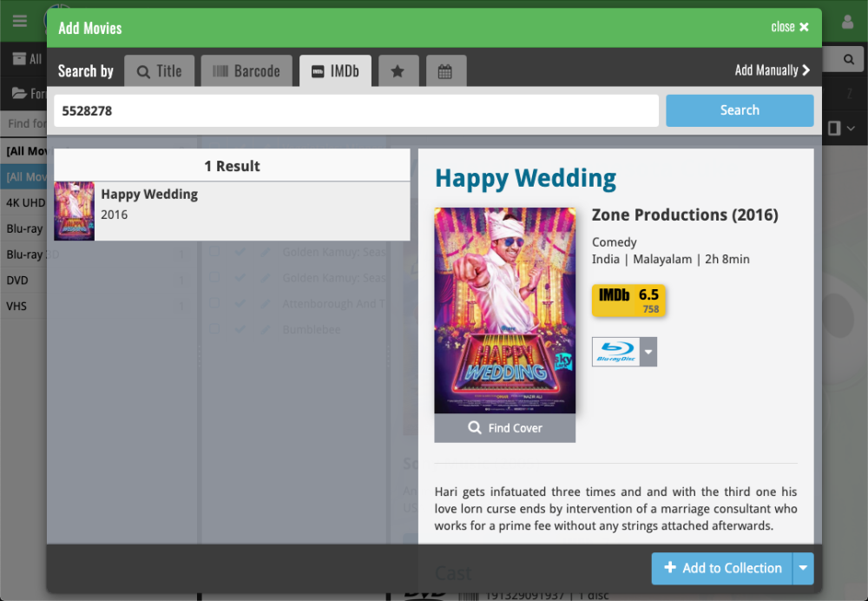The height and width of the screenshot is (601, 868).
Task: Click the checkmark icon in the Attenborough row
Action: click(x=240, y=304)
